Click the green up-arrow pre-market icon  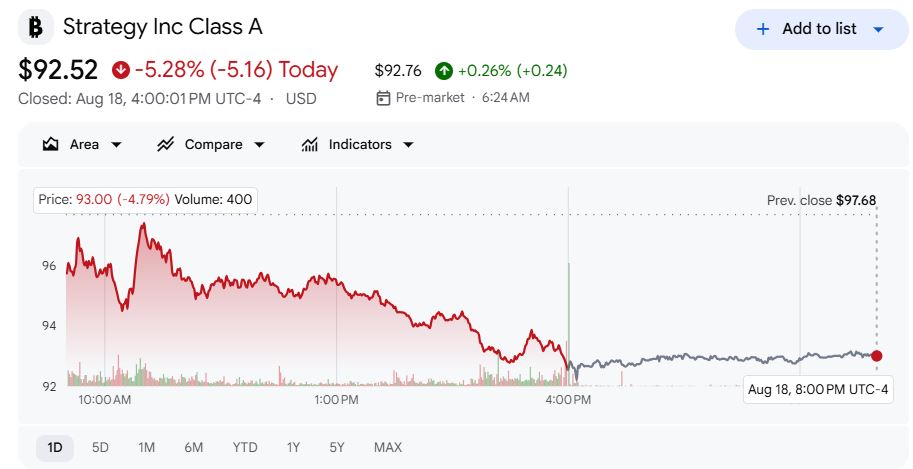tap(444, 71)
